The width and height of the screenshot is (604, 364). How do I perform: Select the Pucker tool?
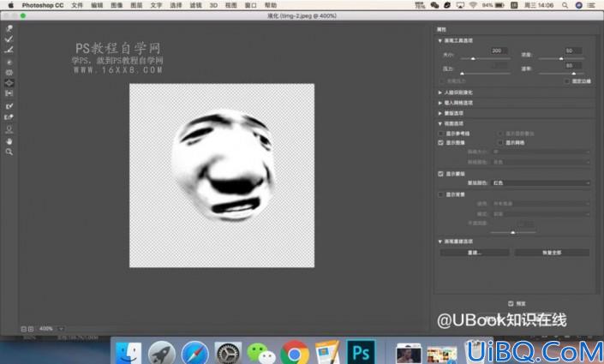coord(9,73)
